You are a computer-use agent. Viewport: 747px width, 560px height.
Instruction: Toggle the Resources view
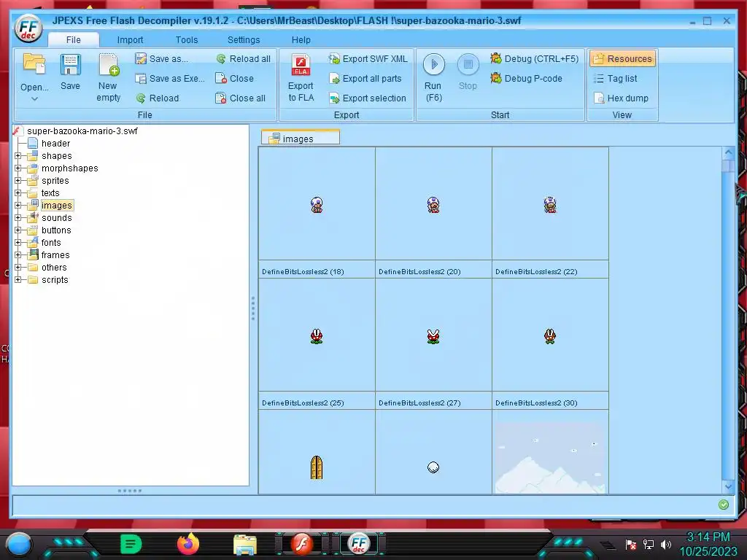coord(623,58)
